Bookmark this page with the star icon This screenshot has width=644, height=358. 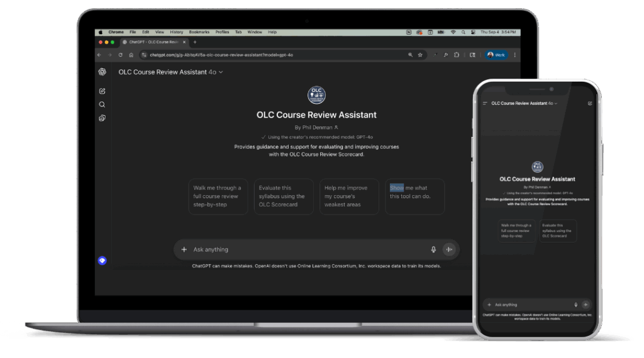[x=420, y=55]
